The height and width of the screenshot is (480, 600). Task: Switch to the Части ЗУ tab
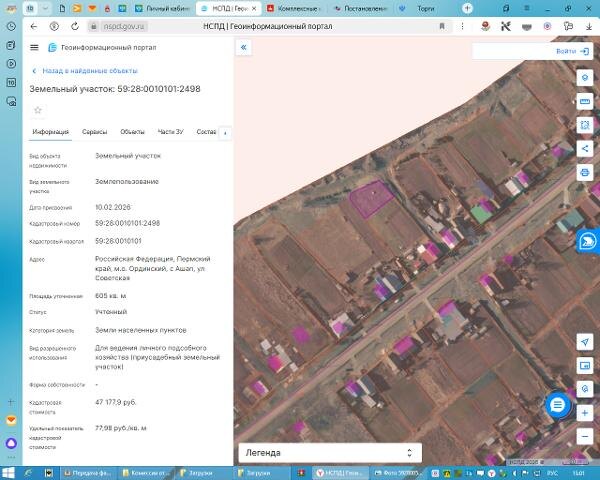coord(171,132)
